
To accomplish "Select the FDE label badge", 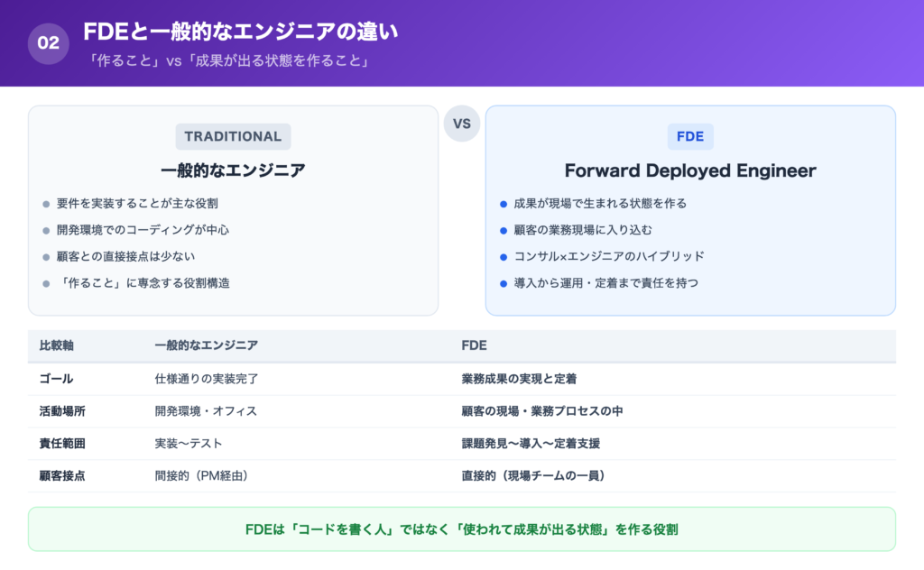I will point(690,136).
